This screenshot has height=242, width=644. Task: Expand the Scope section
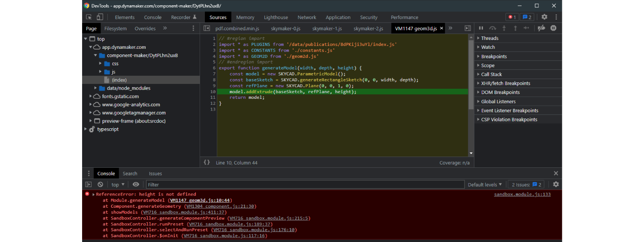click(478, 65)
